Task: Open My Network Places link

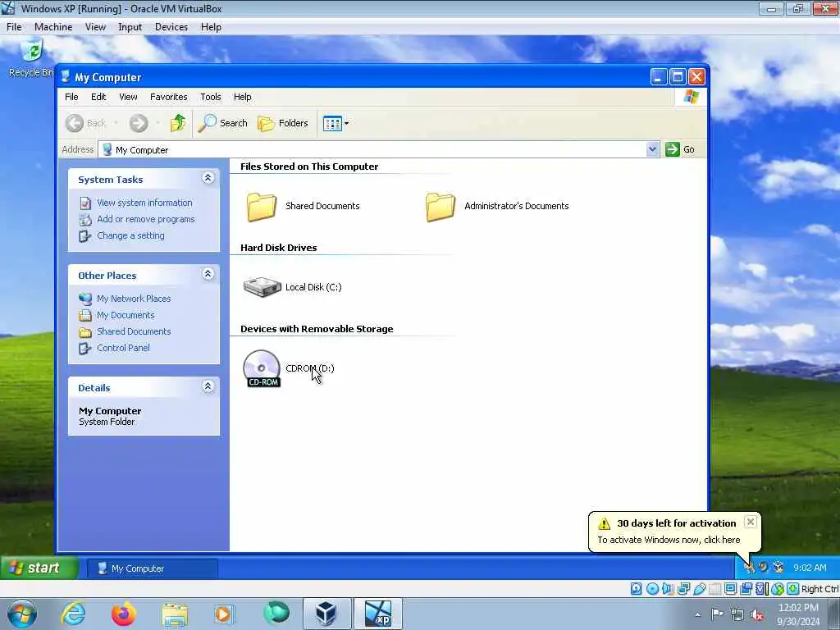Action: pos(134,299)
